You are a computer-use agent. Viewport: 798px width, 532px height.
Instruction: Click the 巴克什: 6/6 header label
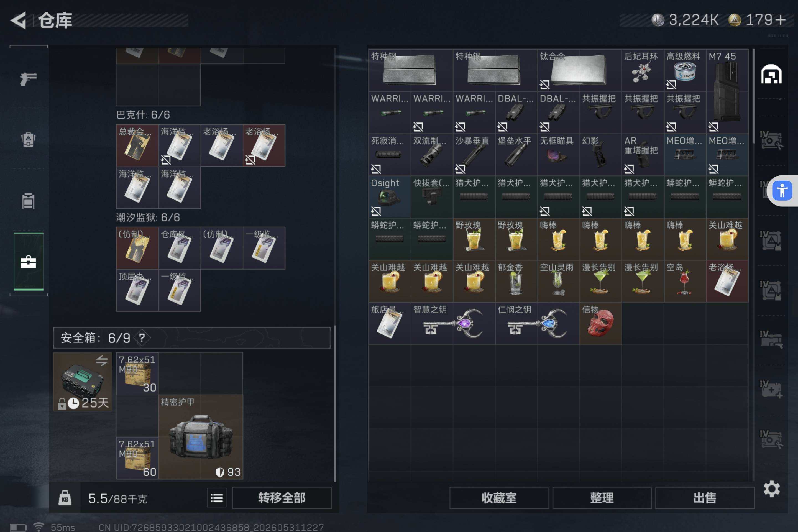pos(143,115)
